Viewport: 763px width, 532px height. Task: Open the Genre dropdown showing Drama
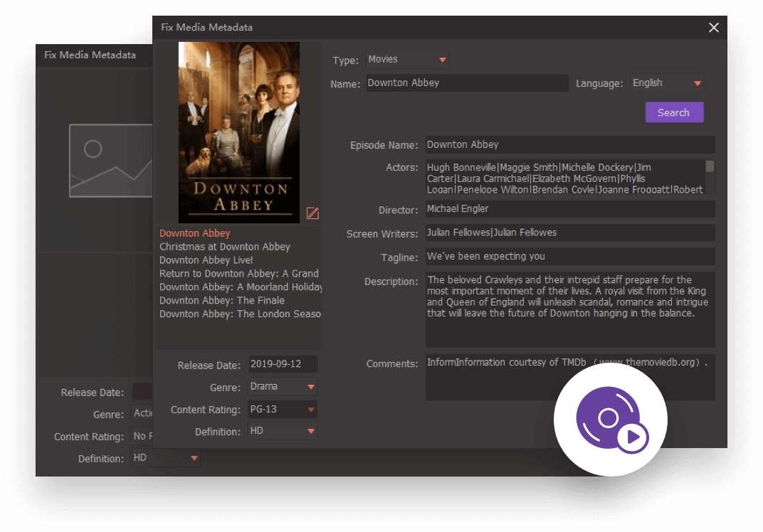tap(283, 387)
